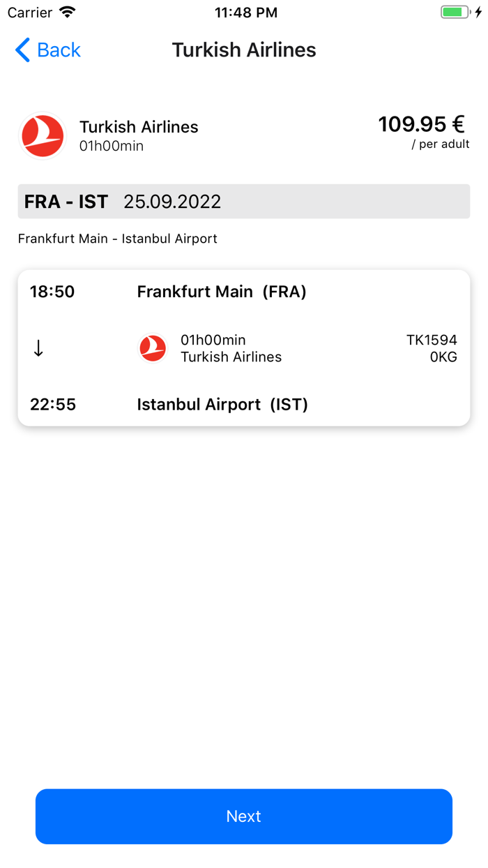Viewport: 488px width, 868px height.
Task: Tap the small Turkish Airlines logo in itinerary
Action: (x=153, y=348)
